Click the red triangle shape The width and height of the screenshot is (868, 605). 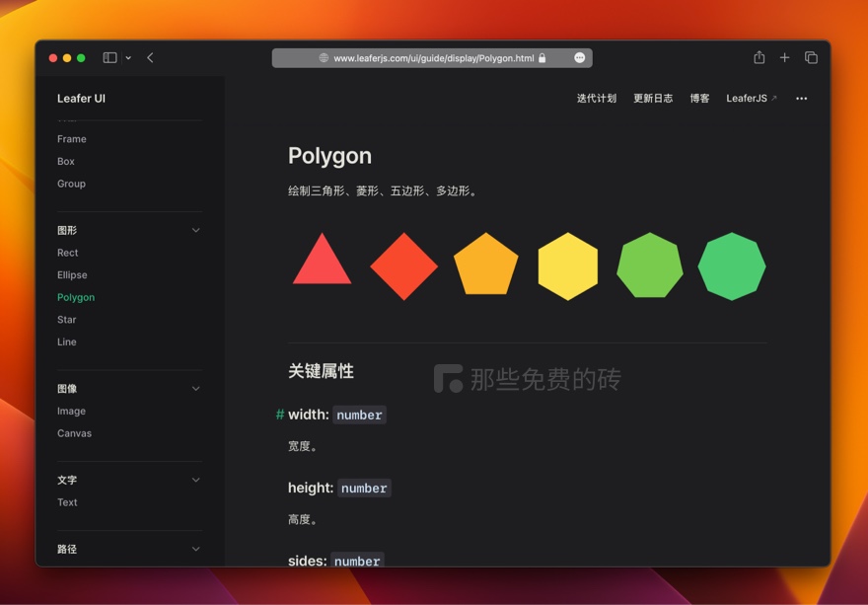click(323, 264)
